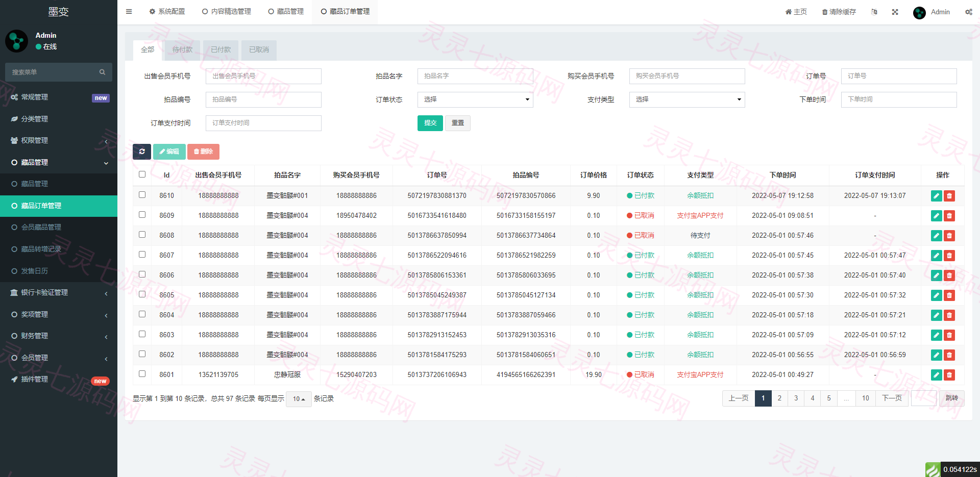Click the edit pencil icon for order 8601

coord(936,375)
